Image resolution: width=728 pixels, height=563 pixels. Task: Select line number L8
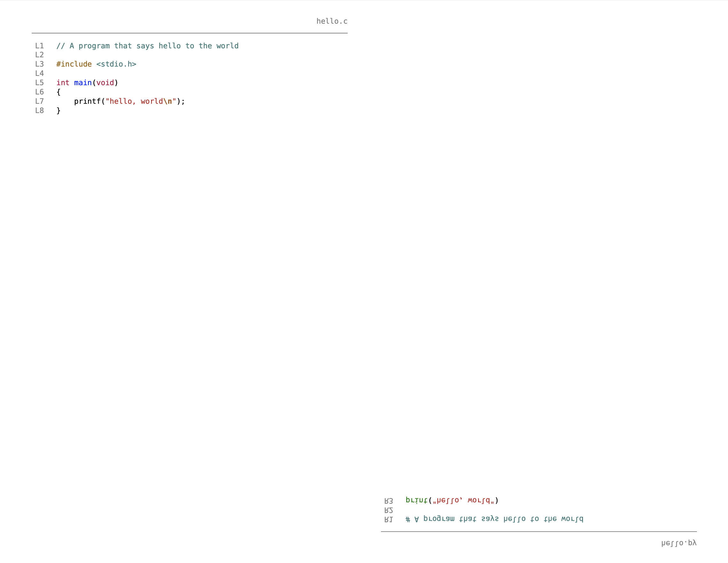(40, 111)
